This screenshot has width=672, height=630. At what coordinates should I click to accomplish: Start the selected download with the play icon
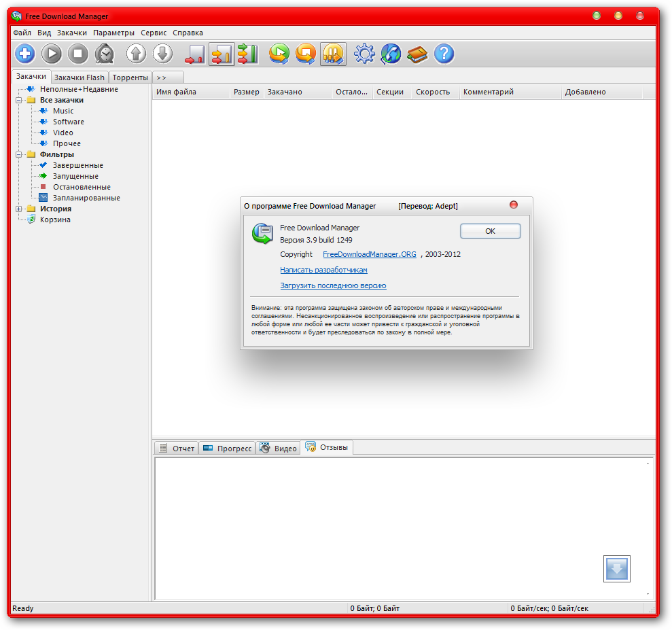click(x=52, y=54)
